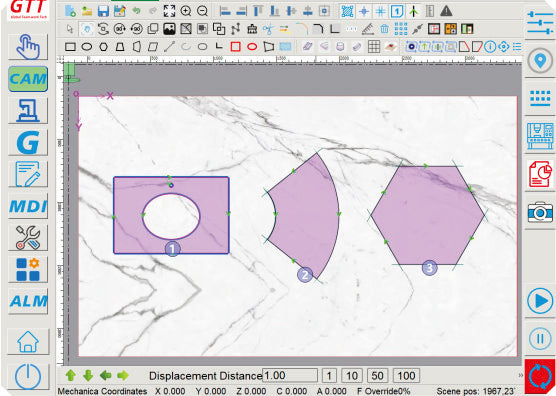556x396 pixels.
Task: Set displacement distance to 50
Action: pyautogui.click(x=377, y=375)
